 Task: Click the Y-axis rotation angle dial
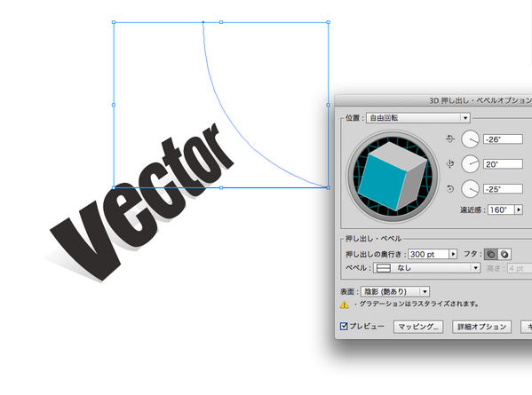point(470,164)
